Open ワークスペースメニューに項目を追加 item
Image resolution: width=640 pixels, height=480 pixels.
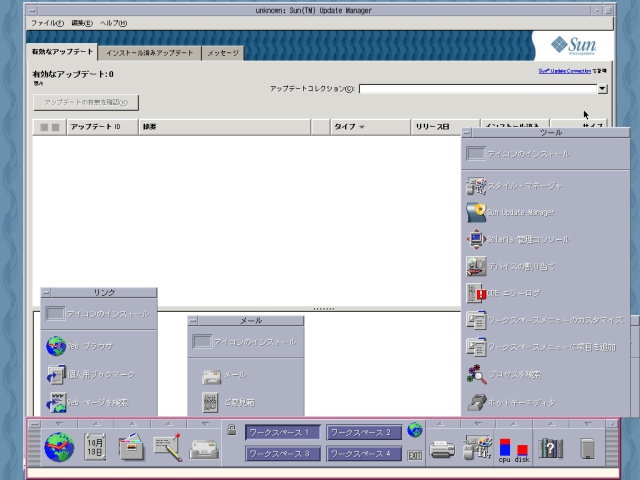tap(541, 347)
